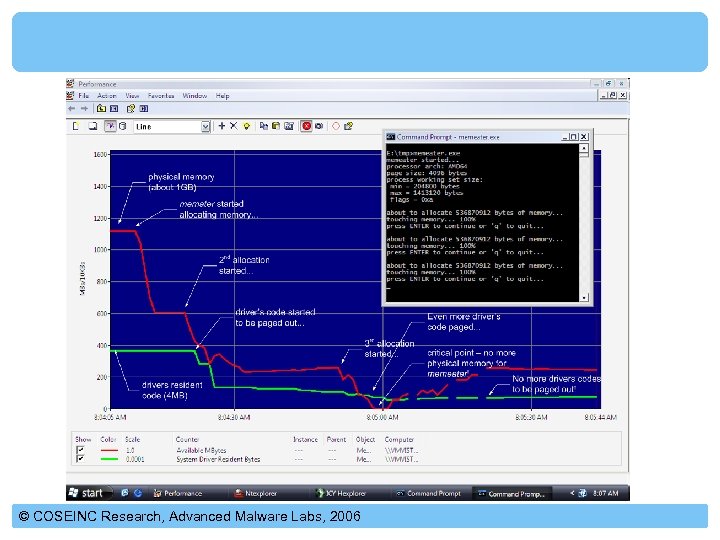Click the red color line for Available MBytes
720x540 pixels.
(109, 450)
